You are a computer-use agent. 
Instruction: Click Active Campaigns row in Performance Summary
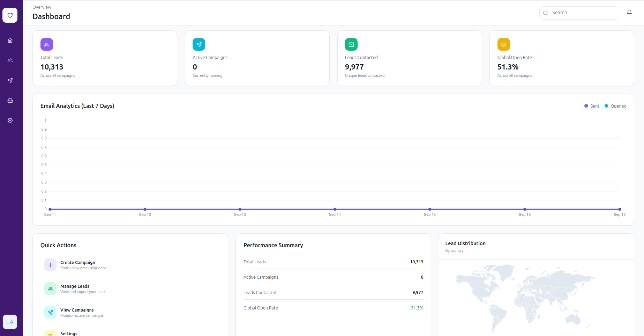334,277
